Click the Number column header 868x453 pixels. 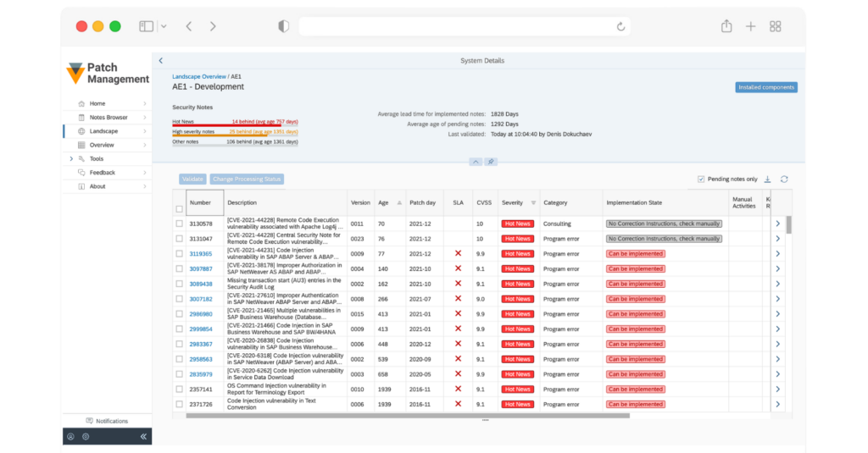coord(205,203)
